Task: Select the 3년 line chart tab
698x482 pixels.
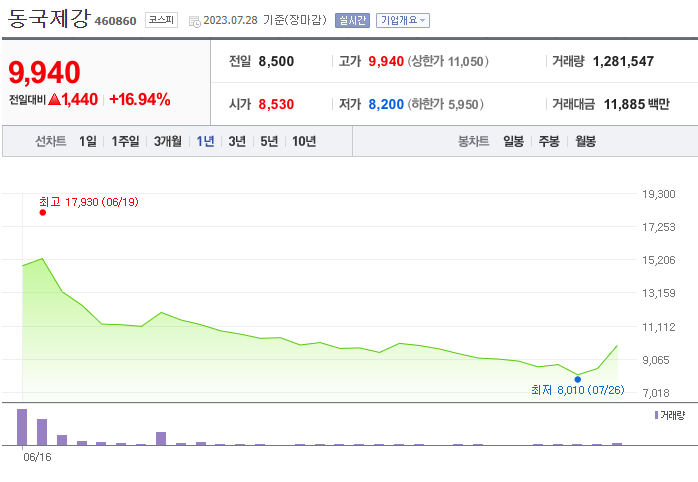Action: pyautogui.click(x=237, y=142)
